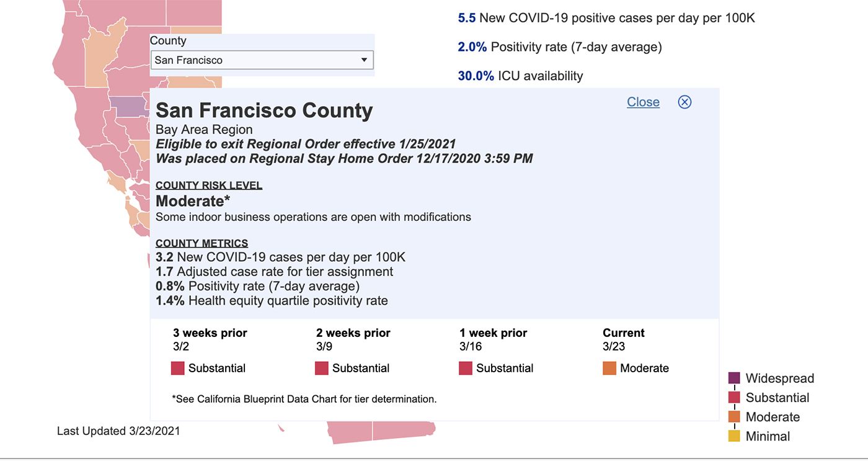The width and height of the screenshot is (868, 461).
Task: Click the COUNTY METRICS heading
Action: pos(201,243)
